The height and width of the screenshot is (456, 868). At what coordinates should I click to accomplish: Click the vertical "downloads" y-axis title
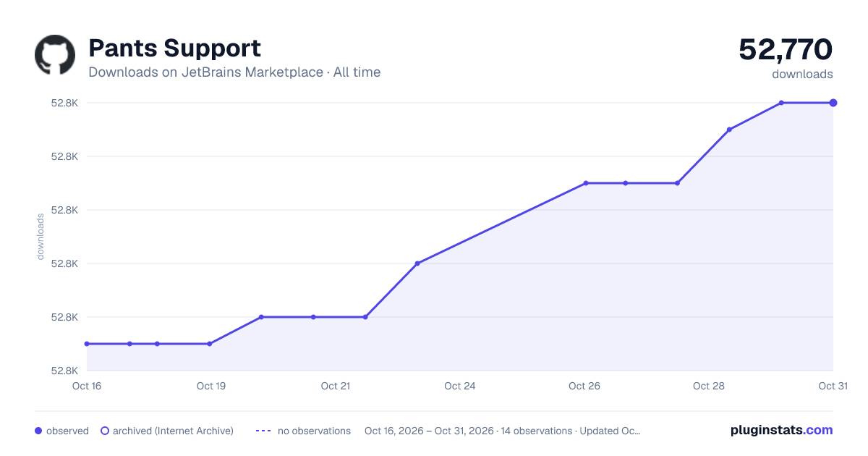[x=41, y=237]
